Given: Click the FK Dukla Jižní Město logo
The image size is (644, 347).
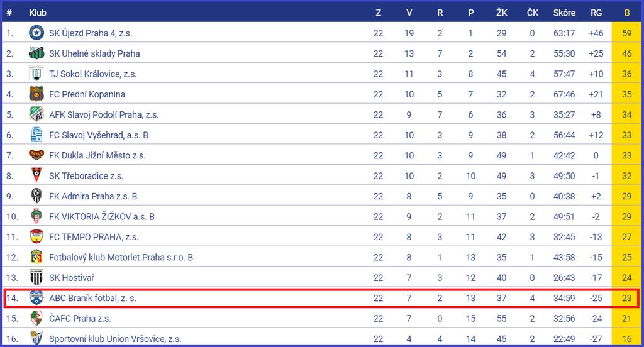Looking at the screenshot, I should [36, 155].
